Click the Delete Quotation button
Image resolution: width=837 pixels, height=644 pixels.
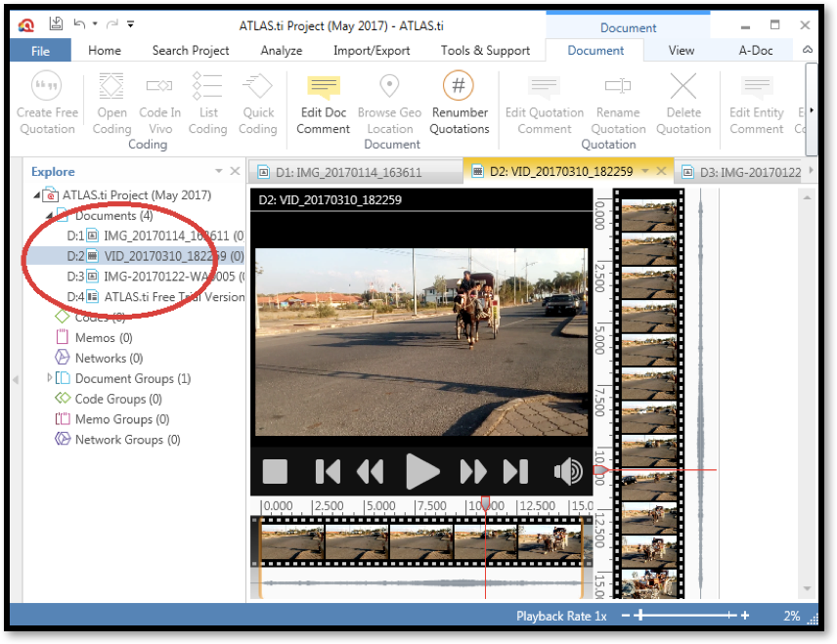coord(683,103)
